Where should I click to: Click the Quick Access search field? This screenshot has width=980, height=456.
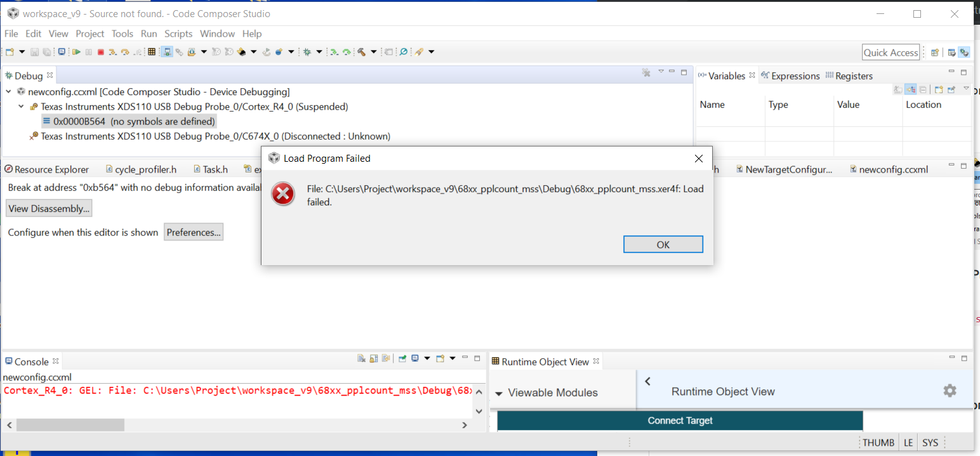(891, 53)
